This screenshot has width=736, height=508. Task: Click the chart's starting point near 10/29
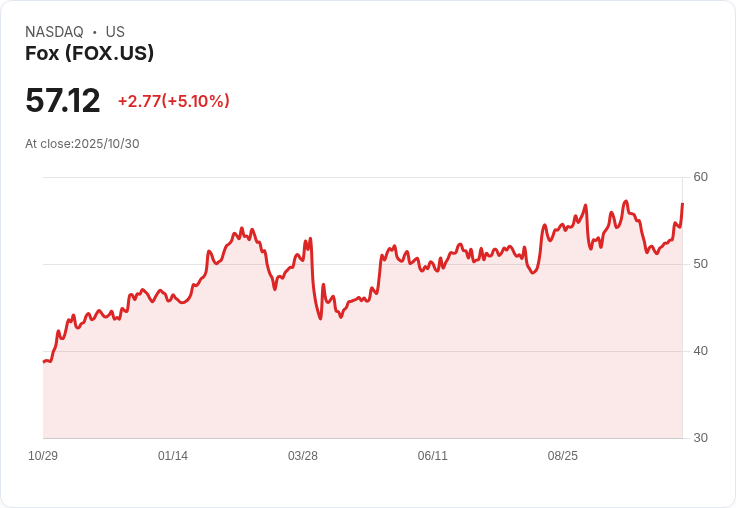coord(44,362)
